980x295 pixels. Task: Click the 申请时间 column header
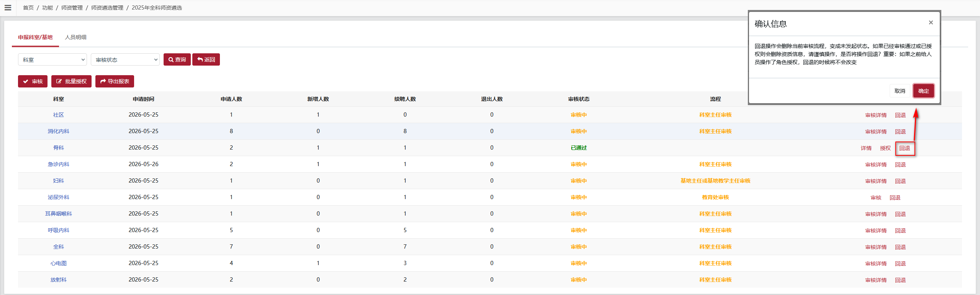(143, 99)
